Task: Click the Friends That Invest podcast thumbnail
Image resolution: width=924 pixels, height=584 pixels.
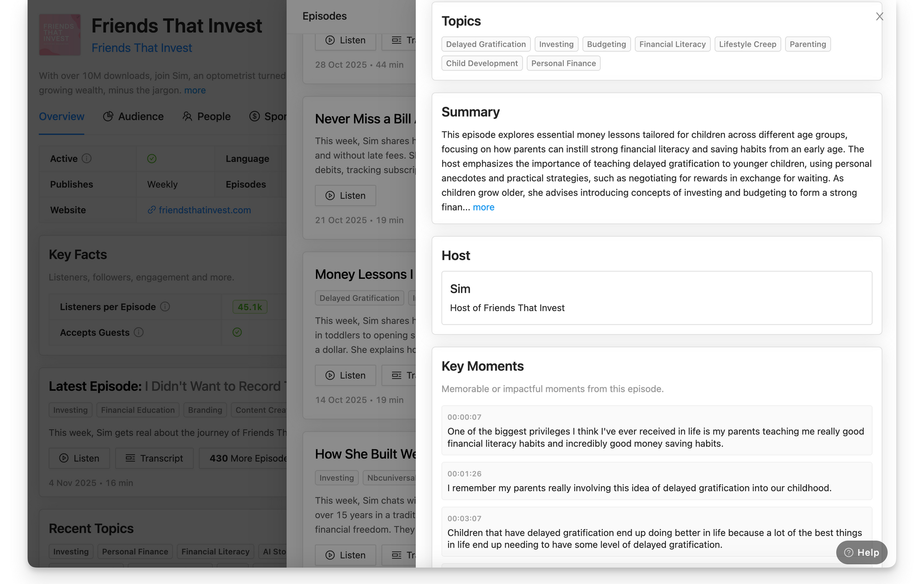Action: pyautogui.click(x=60, y=34)
